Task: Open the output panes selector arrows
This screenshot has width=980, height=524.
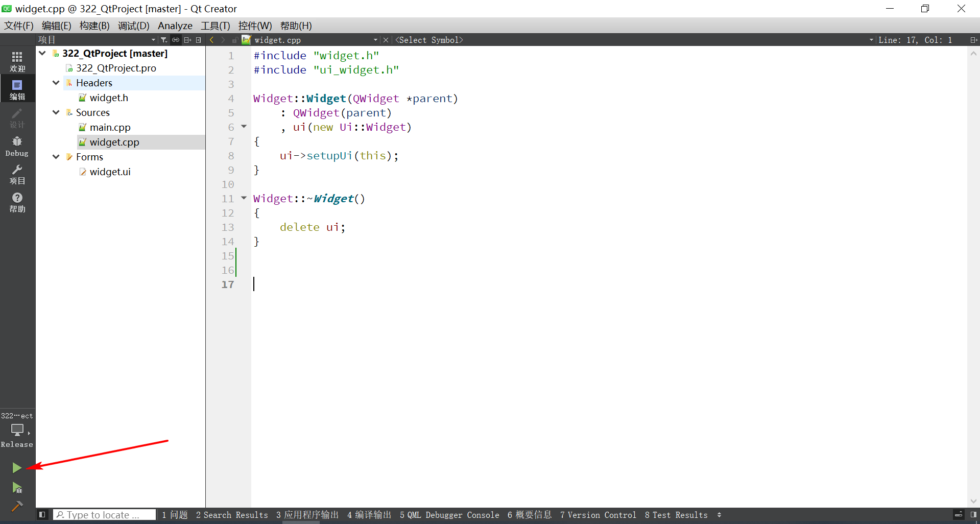Action: [x=719, y=515]
